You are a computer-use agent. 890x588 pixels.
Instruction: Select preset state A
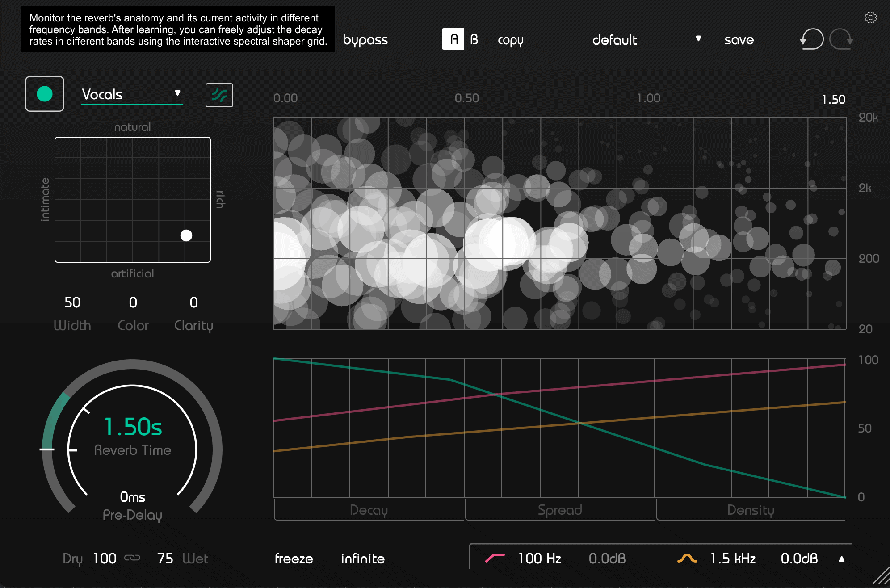(453, 39)
